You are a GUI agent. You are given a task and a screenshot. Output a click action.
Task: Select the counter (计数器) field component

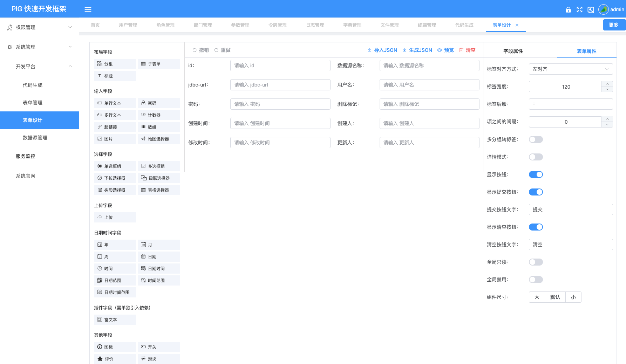(158, 115)
